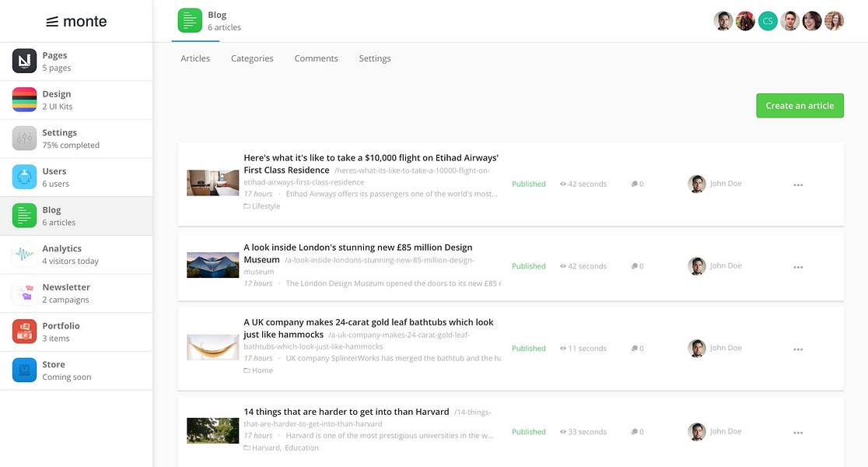Open more options for Harvard article
This screenshot has height=467, width=868.
(798, 433)
